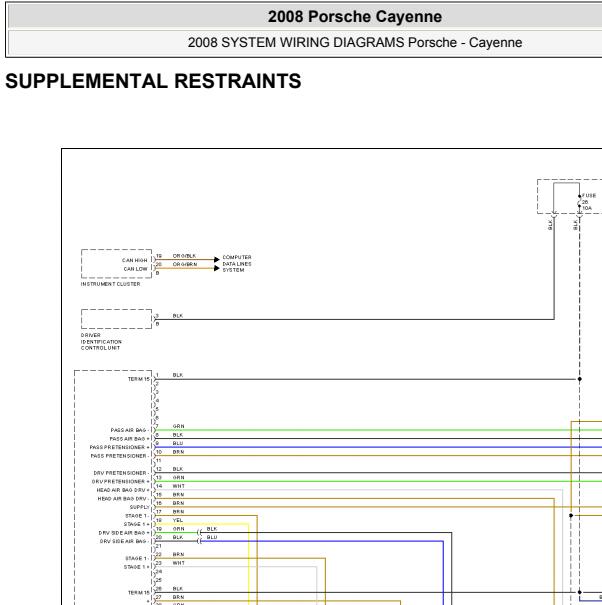This screenshot has width=602, height=605.
Task: Click BRN wire label at pin 16
Action: coord(178,503)
